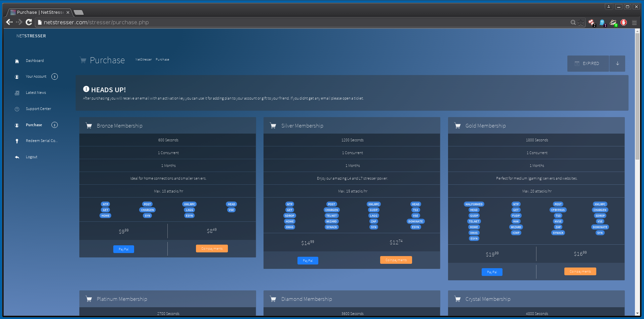The width and height of the screenshot is (644, 319).
Task: Open the Purchase item in the sidebar
Action: [x=34, y=125]
